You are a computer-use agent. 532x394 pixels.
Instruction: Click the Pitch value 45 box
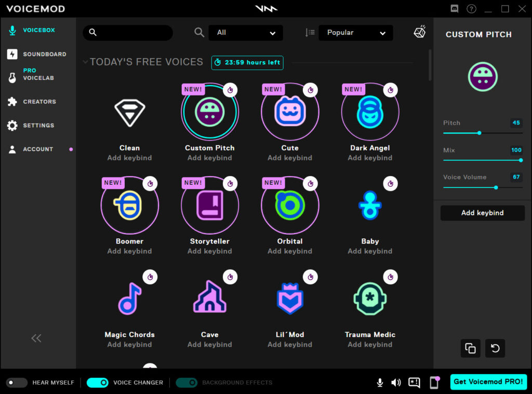(516, 123)
